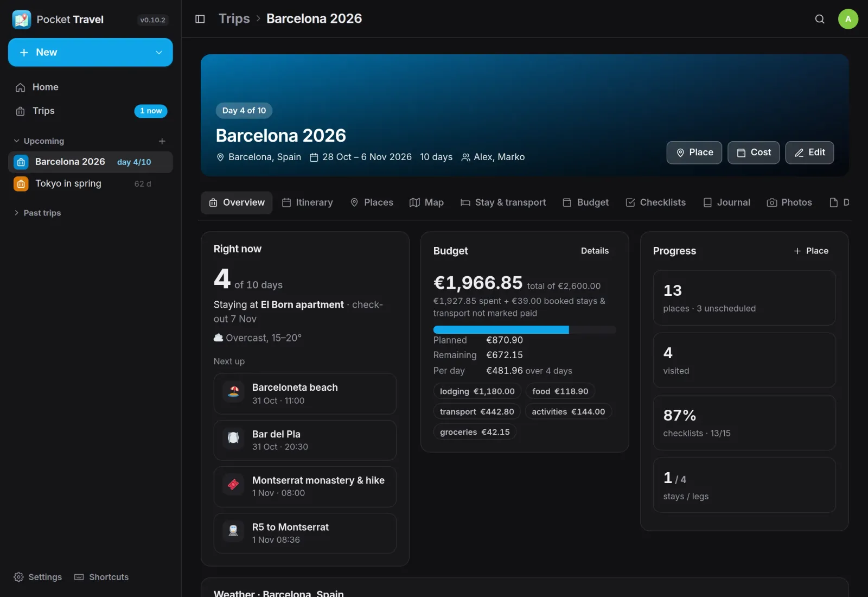Open the Stay & transport tab
This screenshot has height=597, width=868.
point(503,202)
